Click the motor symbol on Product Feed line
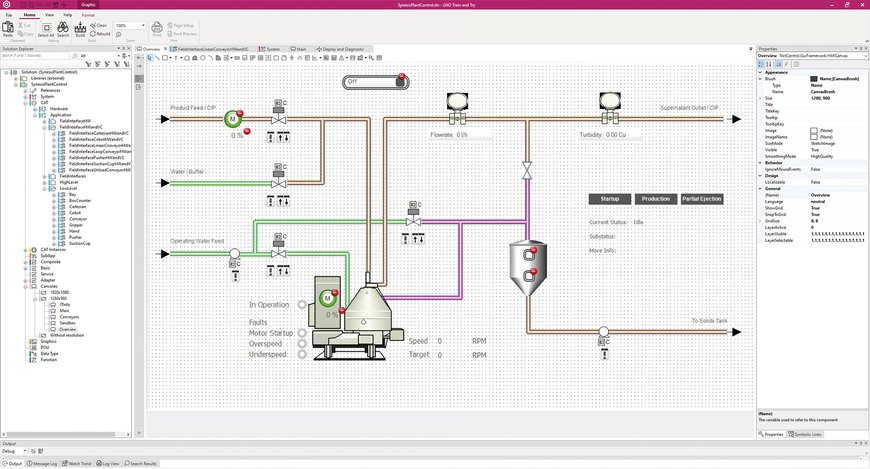Screen dimensions: 870x469 233,118
